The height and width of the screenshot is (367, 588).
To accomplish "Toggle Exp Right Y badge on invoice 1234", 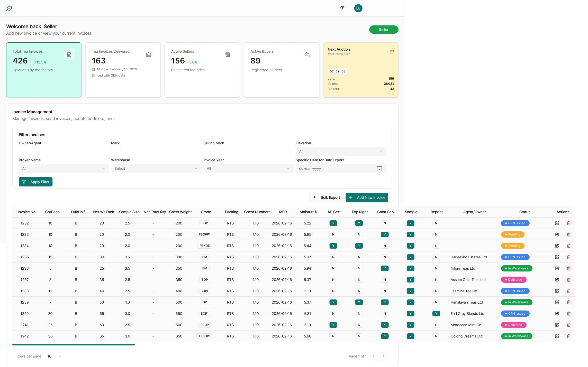I will (359, 246).
